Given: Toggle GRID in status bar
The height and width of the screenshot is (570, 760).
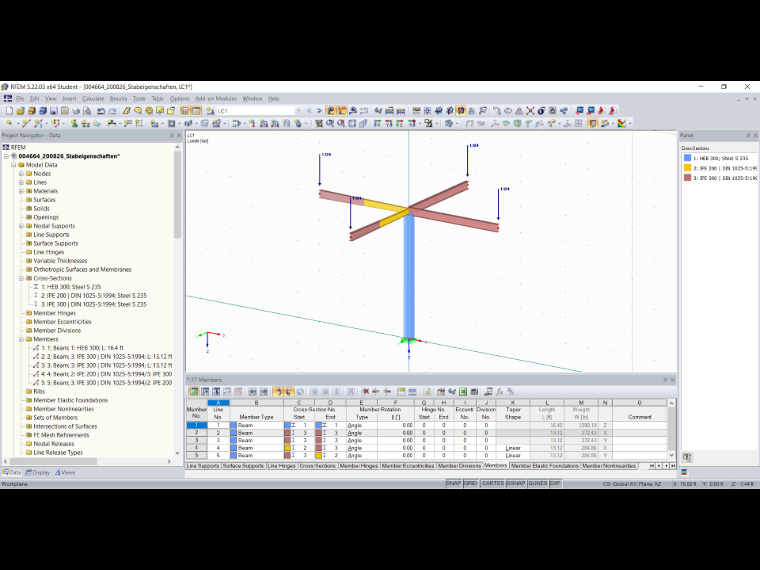Looking at the screenshot, I should (x=471, y=484).
